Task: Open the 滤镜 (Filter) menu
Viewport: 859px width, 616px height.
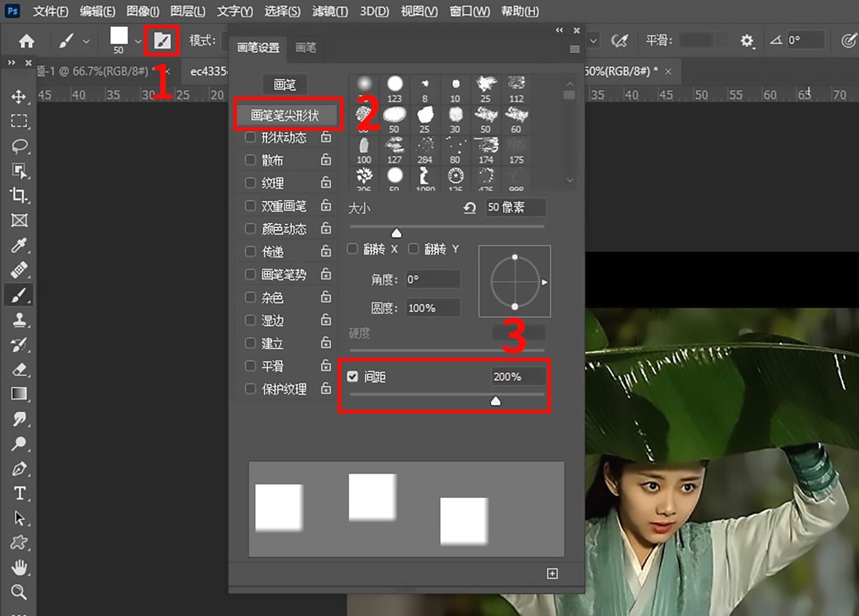Action: (330, 11)
